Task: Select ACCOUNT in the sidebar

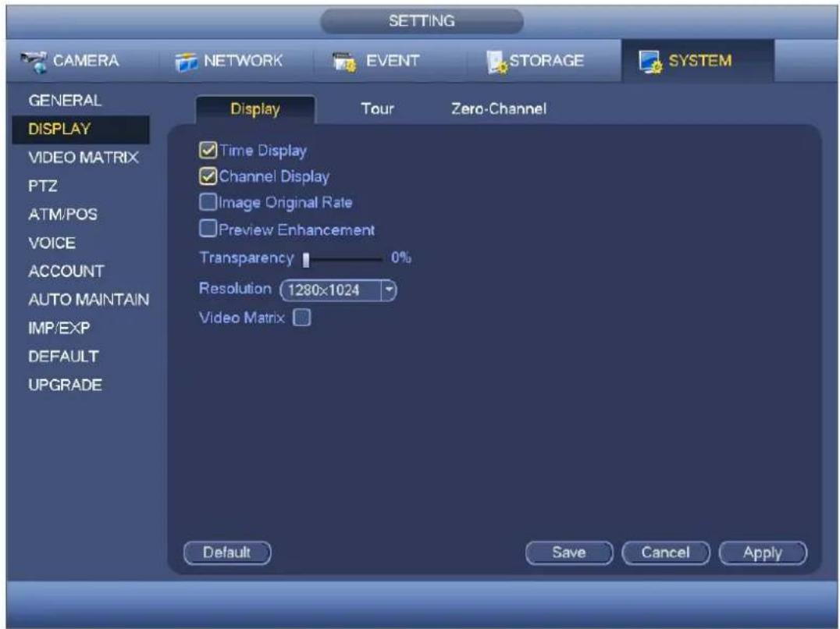Action: [x=66, y=271]
